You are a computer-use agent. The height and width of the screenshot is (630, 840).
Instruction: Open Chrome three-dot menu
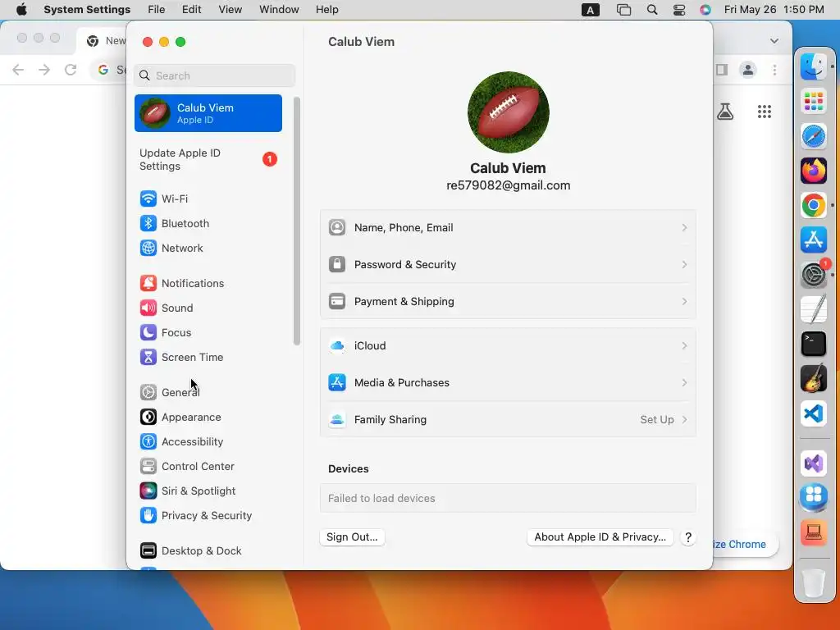pyautogui.click(x=774, y=70)
